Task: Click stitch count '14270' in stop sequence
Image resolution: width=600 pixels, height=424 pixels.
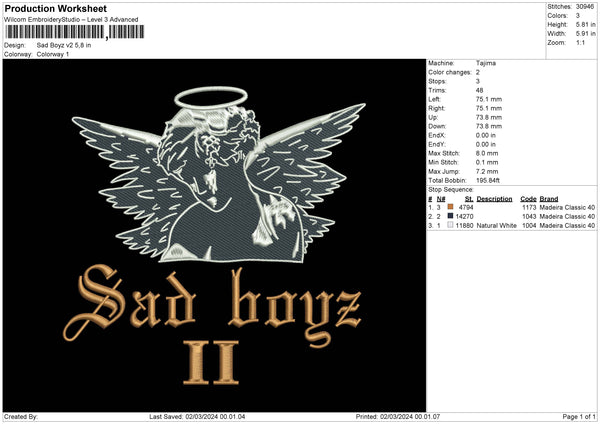Action: [x=465, y=217]
